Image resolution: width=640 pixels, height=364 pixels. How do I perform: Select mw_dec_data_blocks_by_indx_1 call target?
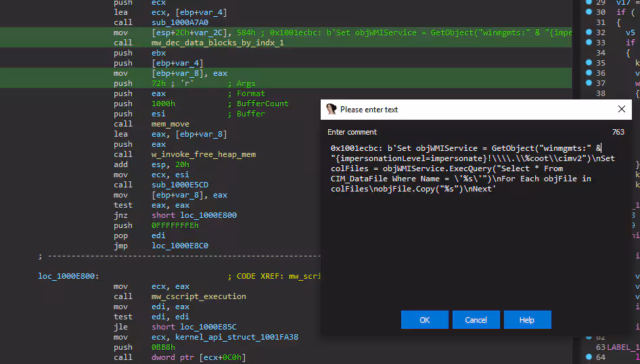point(218,43)
